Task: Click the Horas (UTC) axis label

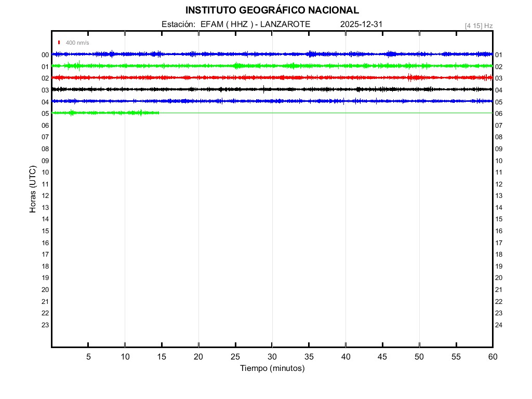Action: click(33, 190)
